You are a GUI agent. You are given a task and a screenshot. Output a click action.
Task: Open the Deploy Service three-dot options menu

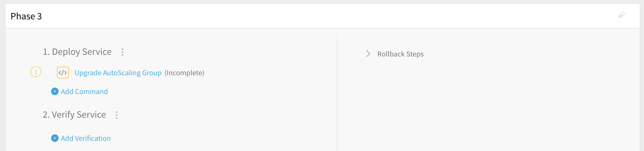(x=123, y=52)
